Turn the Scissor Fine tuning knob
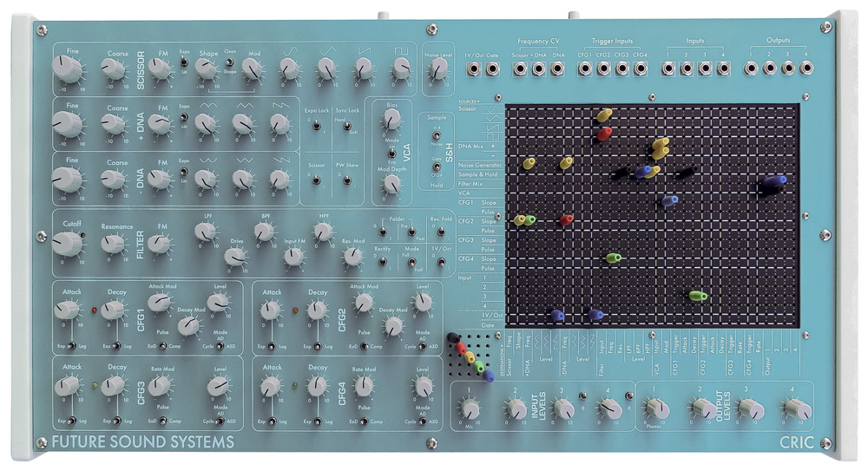 click(x=68, y=69)
